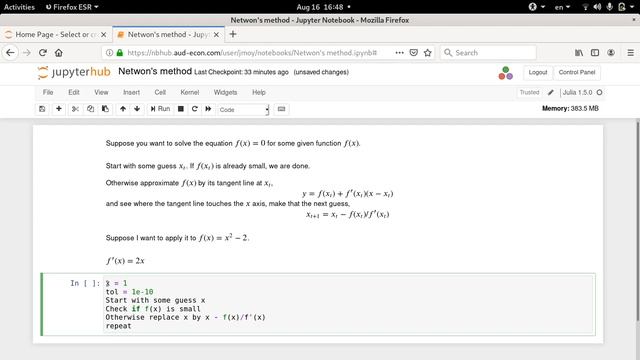Open the Help menu
Screen dimensions: 640x360
pos(259,92)
